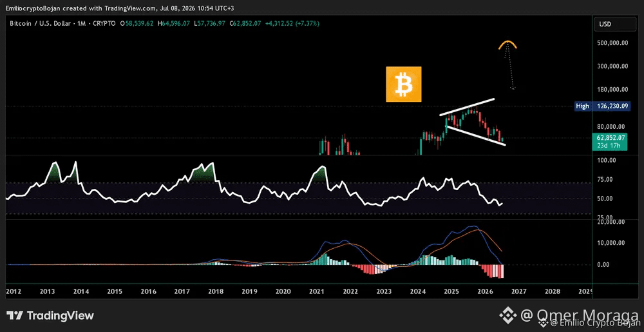644x332 pixels.
Task: Click the close value C62,852.07
Action: pos(245,24)
